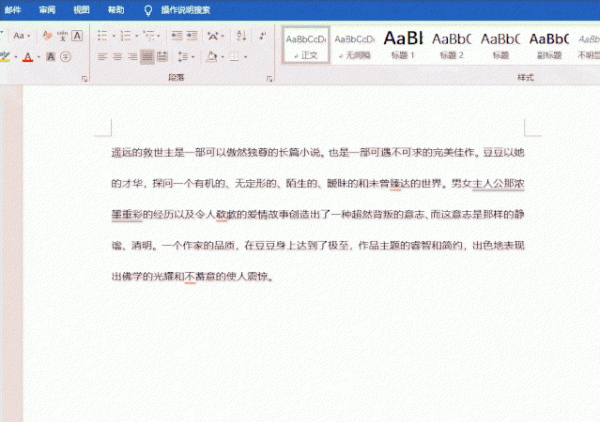The height and width of the screenshot is (422, 600).
Task: Open Asian Layout options icon
Action: 213,36
